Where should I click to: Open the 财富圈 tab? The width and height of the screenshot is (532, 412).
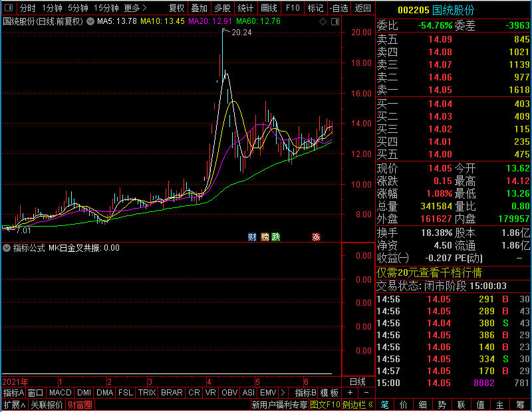click(x=80, y=405)
